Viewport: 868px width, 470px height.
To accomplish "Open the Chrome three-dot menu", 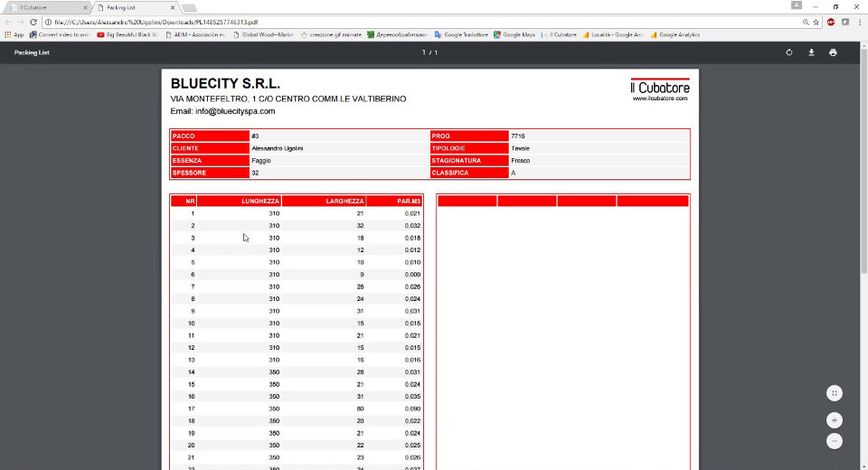I will tap(860, 22).
